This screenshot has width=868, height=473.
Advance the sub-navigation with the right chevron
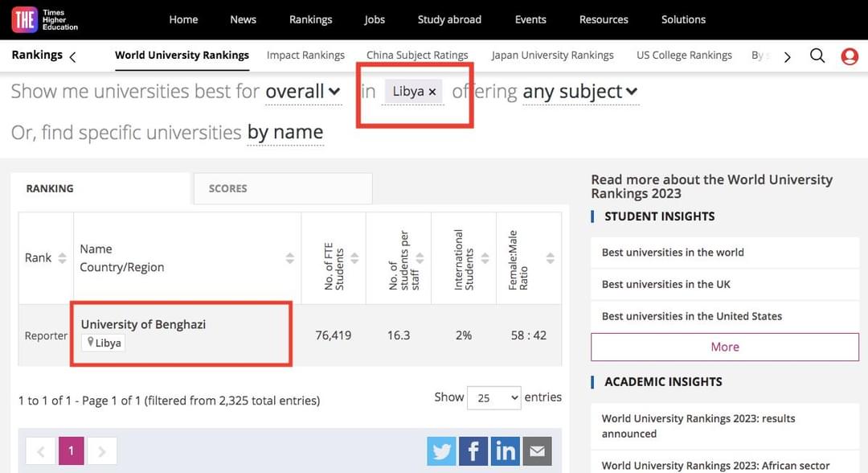coord(787,56)
